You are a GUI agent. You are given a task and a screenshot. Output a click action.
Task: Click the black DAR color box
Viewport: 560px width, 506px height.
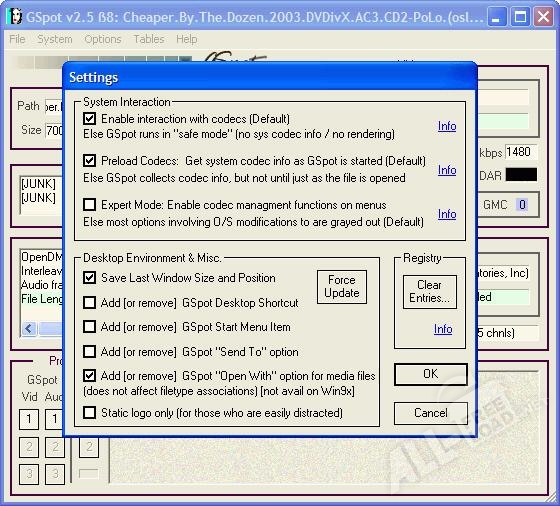point(521,175)
